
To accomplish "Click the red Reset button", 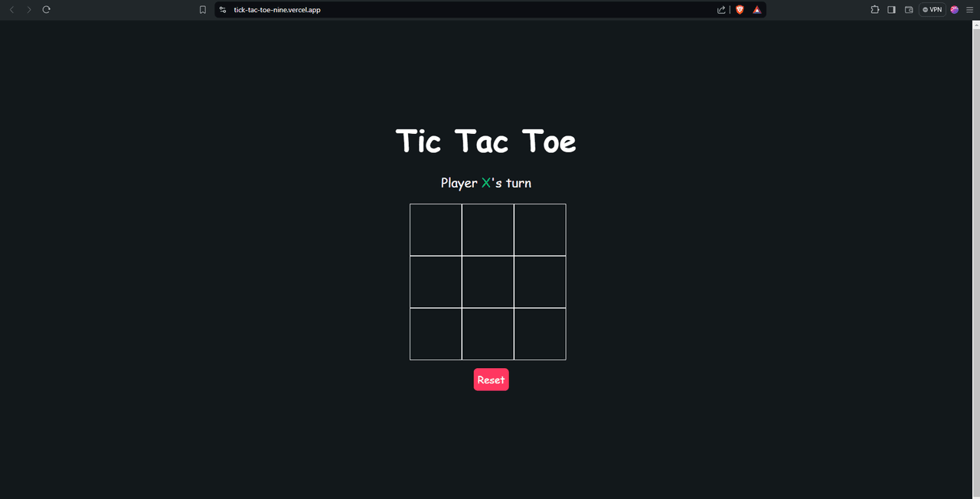I will [491, 380].
